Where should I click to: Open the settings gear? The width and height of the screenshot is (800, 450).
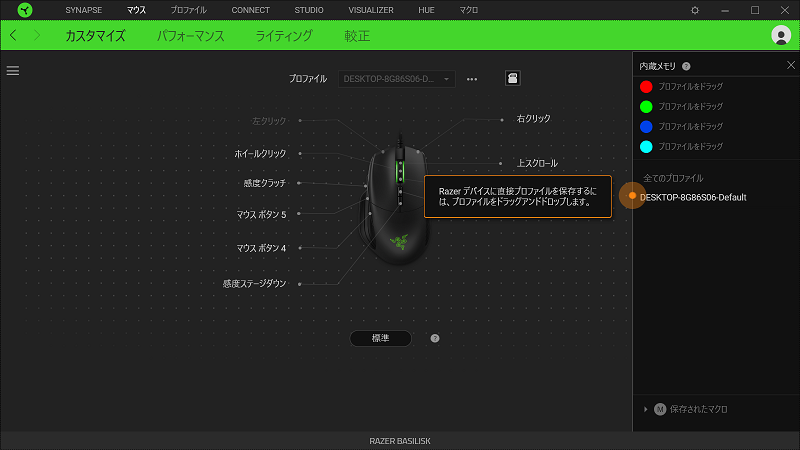coord(695,10)
